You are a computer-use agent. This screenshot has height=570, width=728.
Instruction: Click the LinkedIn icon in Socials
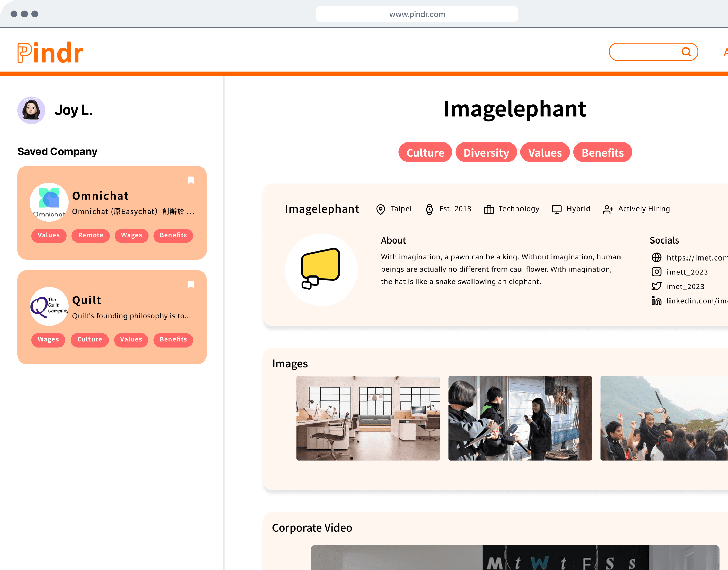pyautogui.click(x=656, y=301)
